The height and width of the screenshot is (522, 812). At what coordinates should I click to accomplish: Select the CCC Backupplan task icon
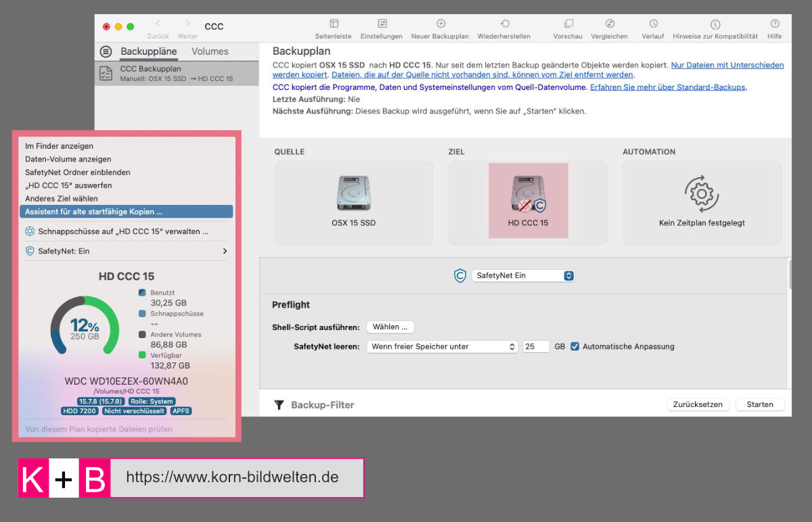click(106, 73)
